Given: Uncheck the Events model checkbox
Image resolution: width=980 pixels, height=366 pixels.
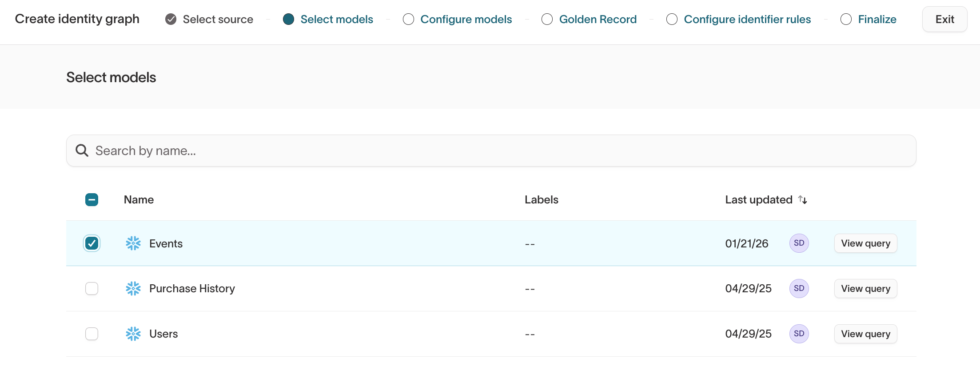Looking at the screenshot, I should 92,243.
